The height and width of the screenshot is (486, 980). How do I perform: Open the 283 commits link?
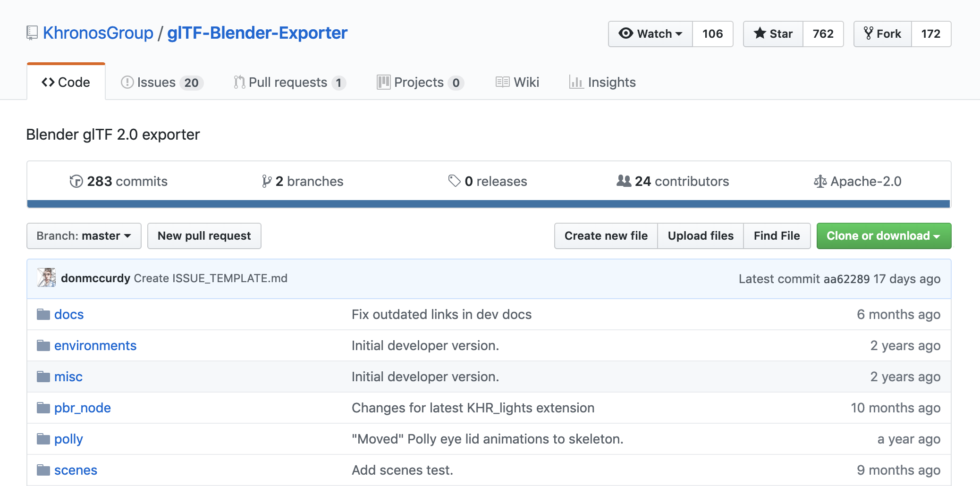[118, 181]
